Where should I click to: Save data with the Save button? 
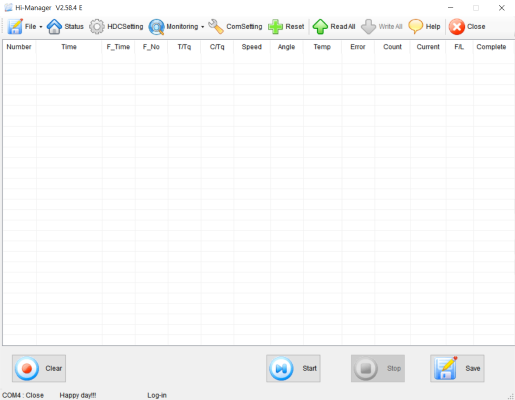pyautogui.click(x=457, y=368)
